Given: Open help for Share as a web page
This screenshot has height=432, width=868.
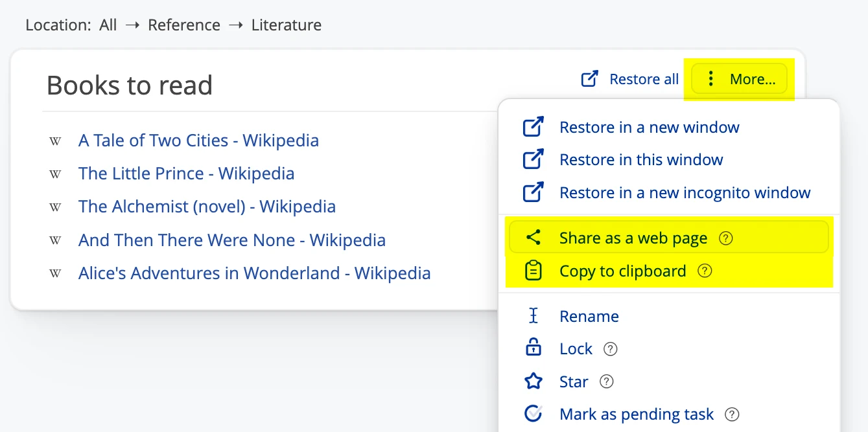Looking at the screenshot, I should pos(726,238).
